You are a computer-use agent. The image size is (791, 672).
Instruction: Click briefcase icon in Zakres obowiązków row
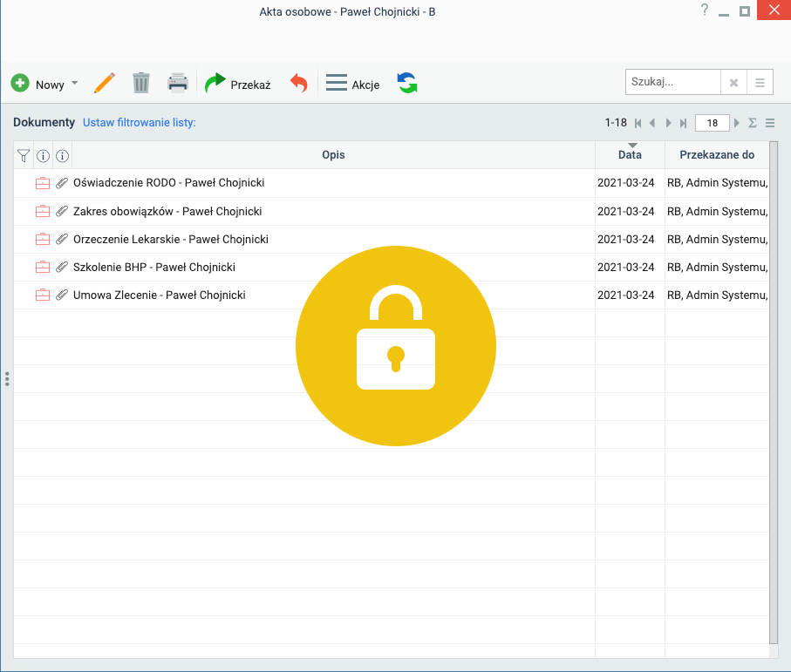[x=43, y=211]
